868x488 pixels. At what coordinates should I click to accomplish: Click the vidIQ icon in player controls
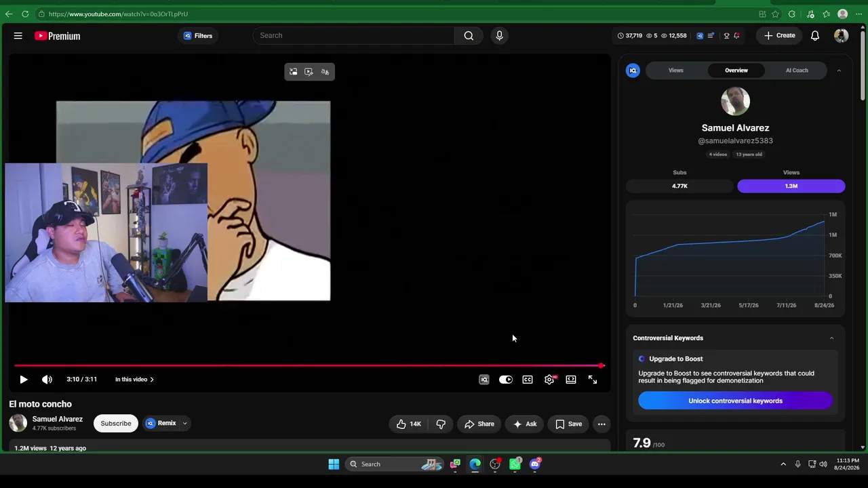484,380
